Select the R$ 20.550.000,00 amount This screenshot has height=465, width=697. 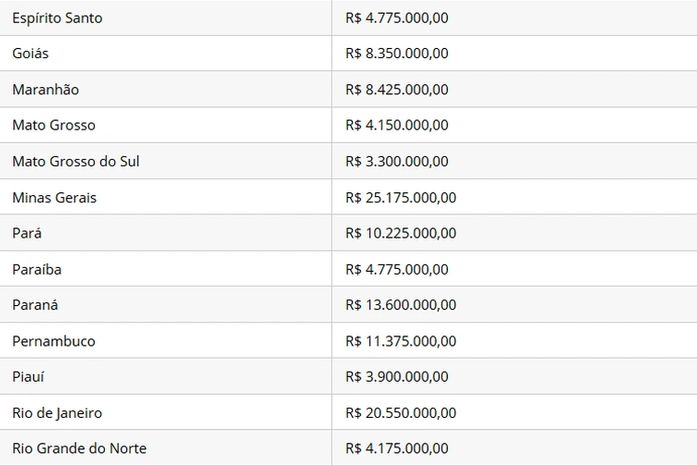point(401,413)
